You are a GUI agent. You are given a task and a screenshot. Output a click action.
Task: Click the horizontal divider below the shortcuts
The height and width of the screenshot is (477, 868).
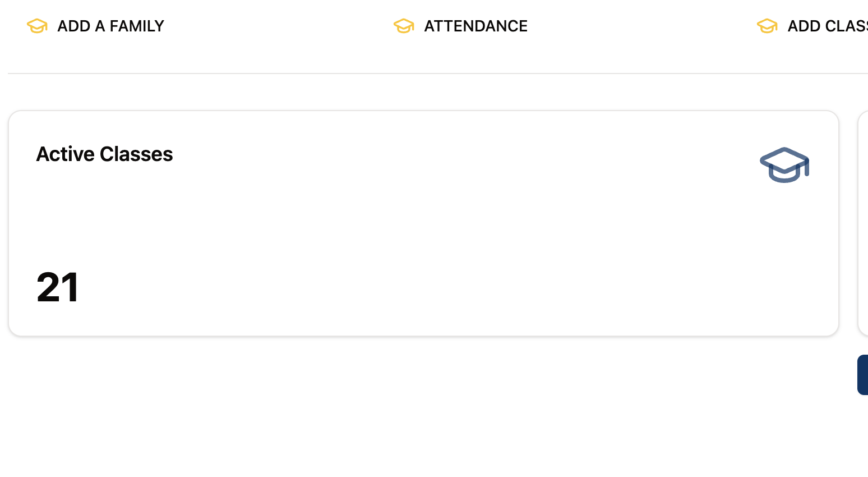coord(438,74)
